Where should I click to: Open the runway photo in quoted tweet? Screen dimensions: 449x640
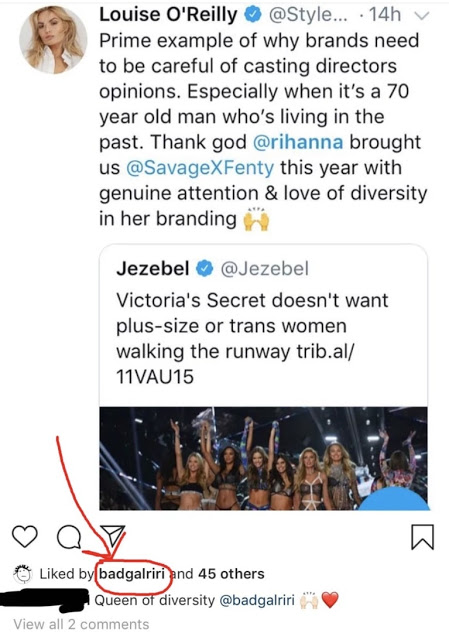[x=264, y=458]
